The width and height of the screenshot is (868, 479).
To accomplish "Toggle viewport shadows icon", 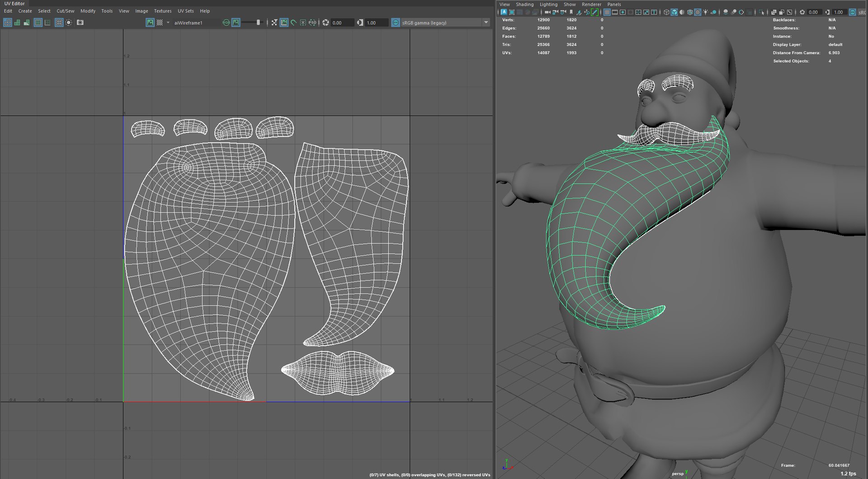I will [x=714, y=12].
